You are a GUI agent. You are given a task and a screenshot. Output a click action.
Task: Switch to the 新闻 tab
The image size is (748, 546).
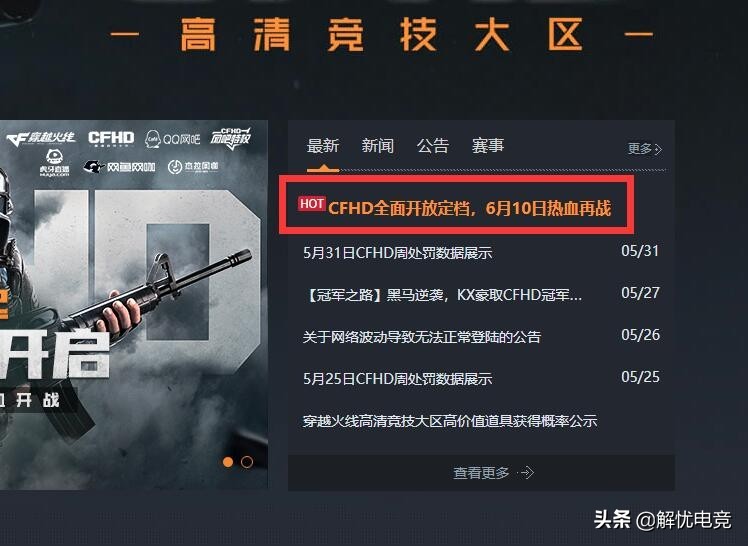tap(378, 145)
